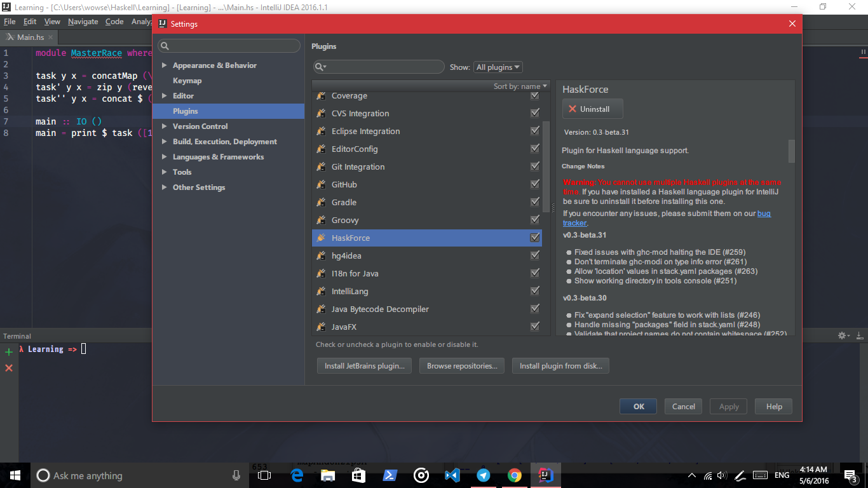Open the File menu
Screen dimensions: 868x488
pyautogui.click(x=10, y=22)
